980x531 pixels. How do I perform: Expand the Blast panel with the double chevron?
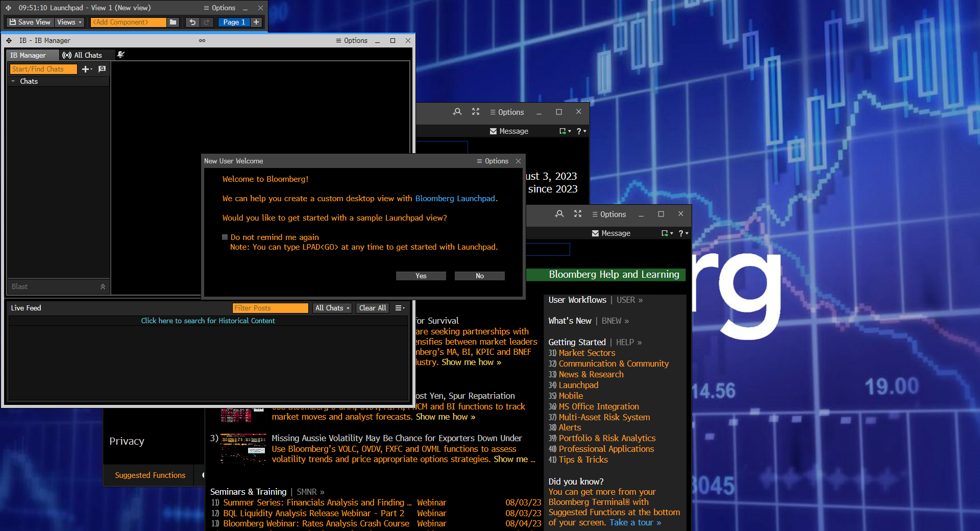(103, 286)
